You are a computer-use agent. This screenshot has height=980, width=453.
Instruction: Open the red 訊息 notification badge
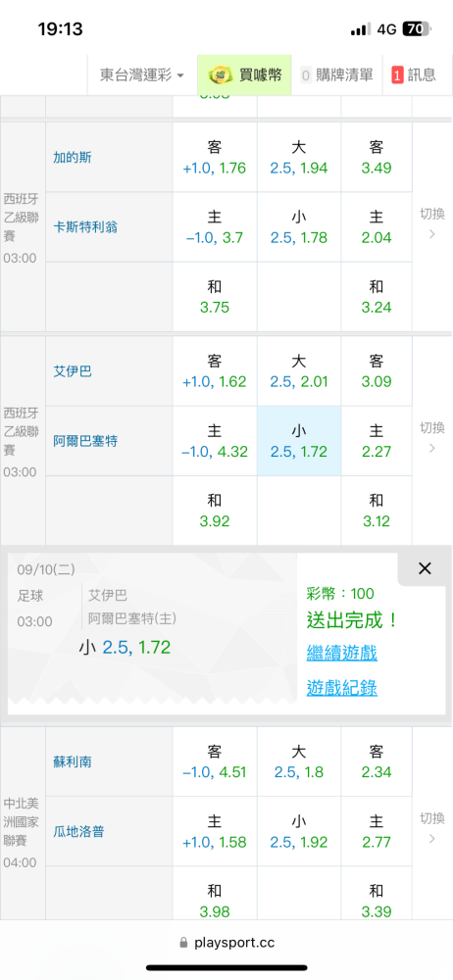[397, 75]
